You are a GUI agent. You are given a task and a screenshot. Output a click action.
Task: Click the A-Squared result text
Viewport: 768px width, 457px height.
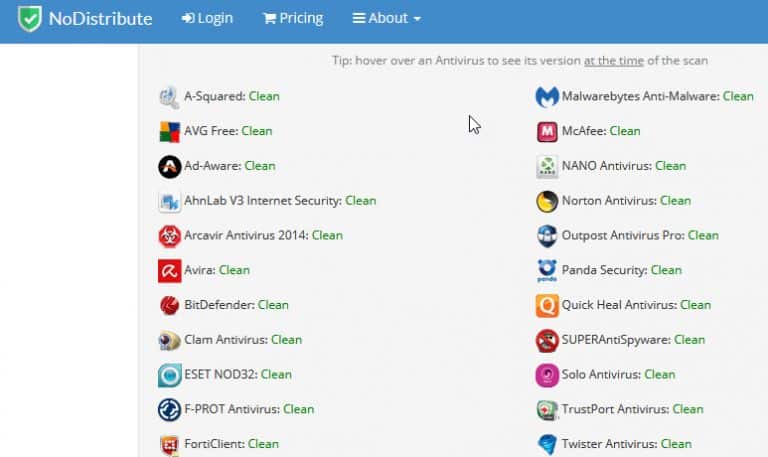232,96
